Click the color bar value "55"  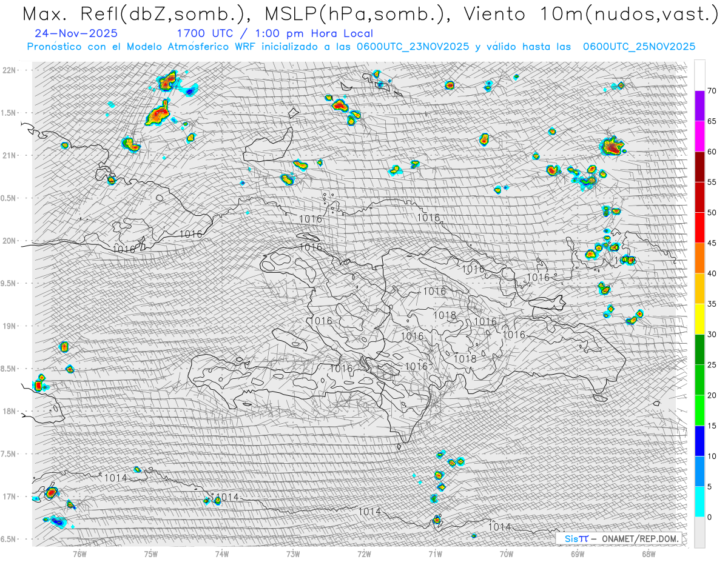712,182
